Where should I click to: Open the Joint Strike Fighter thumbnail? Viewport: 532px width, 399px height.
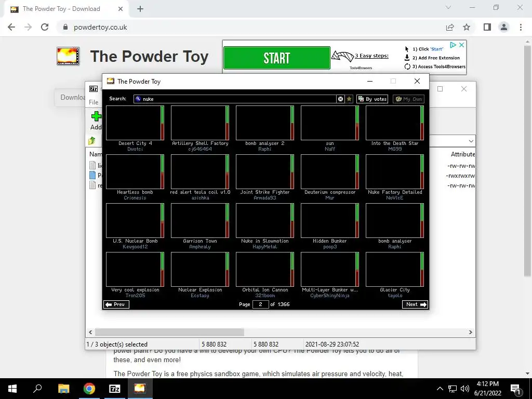click(264, 171)
